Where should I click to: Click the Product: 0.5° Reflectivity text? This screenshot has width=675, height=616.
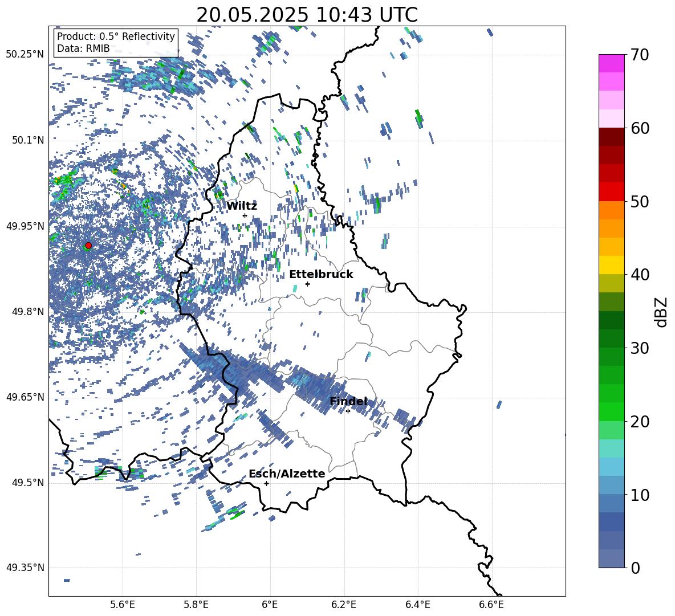click(116, 36)
